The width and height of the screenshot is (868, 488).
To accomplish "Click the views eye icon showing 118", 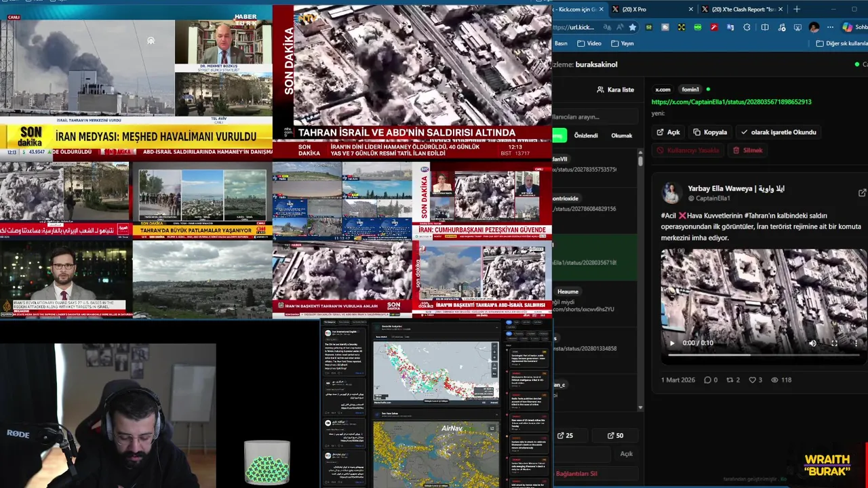I will tap(774, 380).
